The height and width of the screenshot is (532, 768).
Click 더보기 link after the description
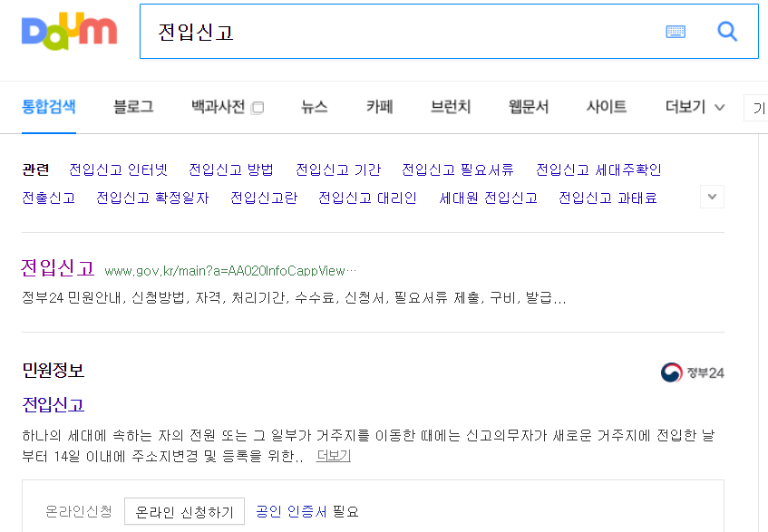pyautogui.click(x=333, y=456)
